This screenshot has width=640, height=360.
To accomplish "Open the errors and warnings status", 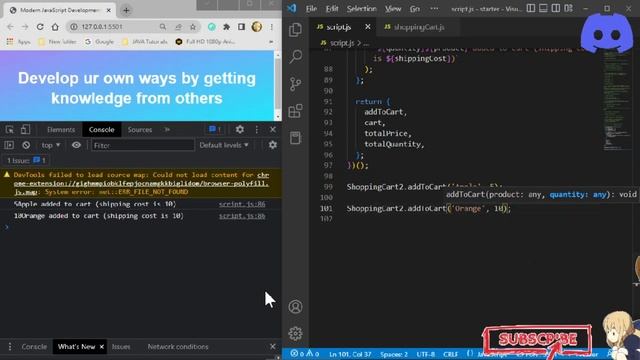I will coord(304,354).
